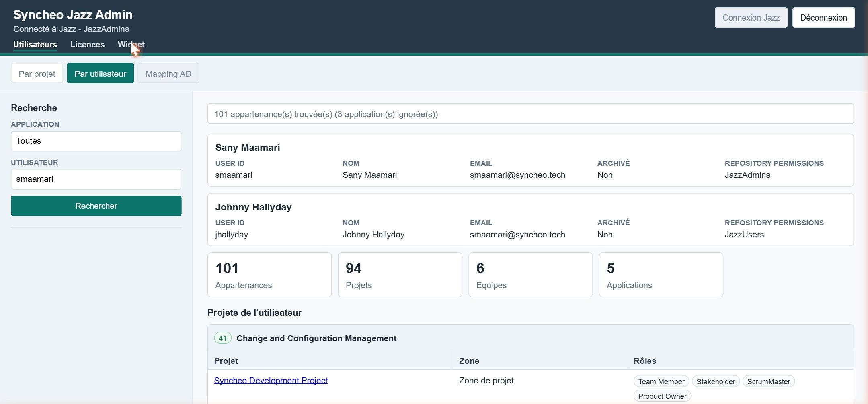Click the Syncheo Jazz Admin title
This screenshot has width=868, height=404.
73,14
